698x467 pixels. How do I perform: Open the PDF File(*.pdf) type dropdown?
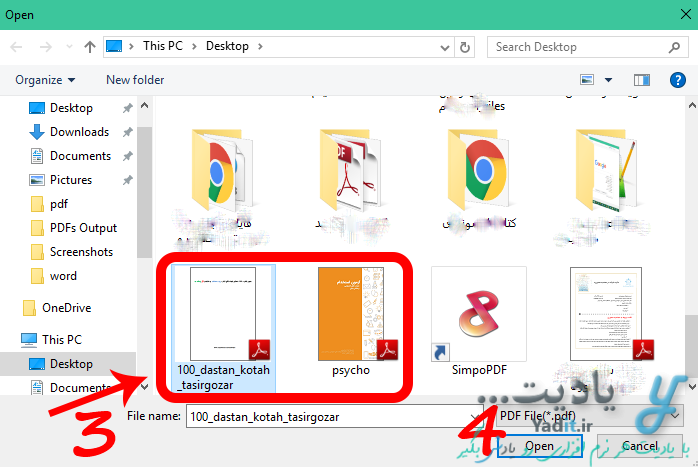[x=590, y=416]
